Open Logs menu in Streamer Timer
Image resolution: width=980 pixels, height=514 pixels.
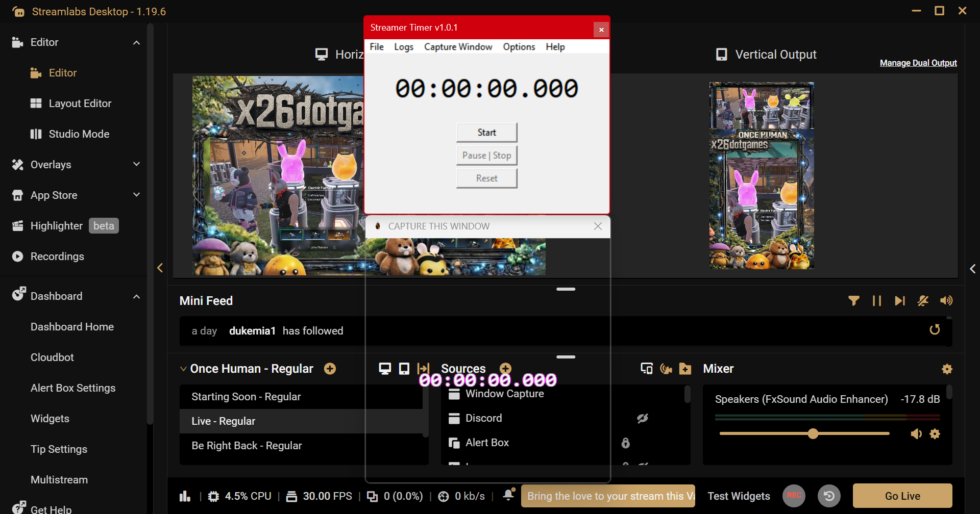tap(404, 46)
